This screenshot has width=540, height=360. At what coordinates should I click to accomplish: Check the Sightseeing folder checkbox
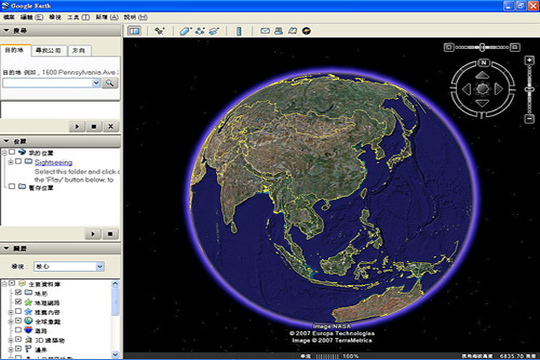19,161
